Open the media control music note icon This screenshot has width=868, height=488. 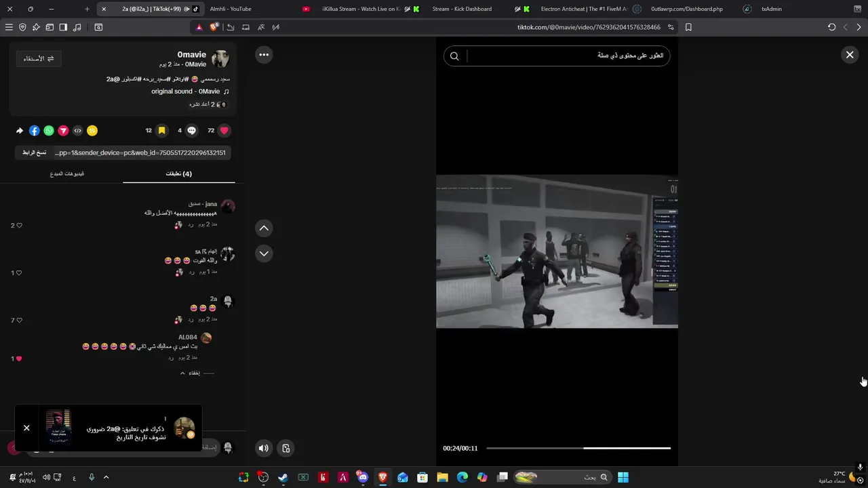click(x=77, y=27)
